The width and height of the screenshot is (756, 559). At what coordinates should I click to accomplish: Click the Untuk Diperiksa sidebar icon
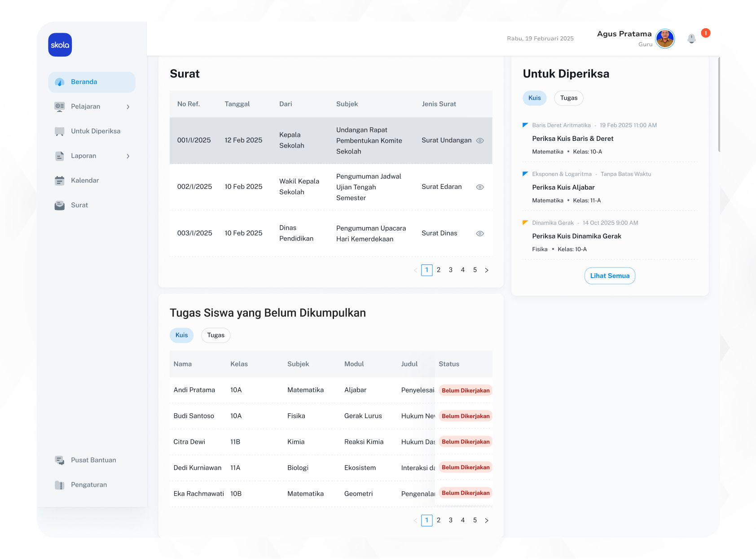coord(59,131)
